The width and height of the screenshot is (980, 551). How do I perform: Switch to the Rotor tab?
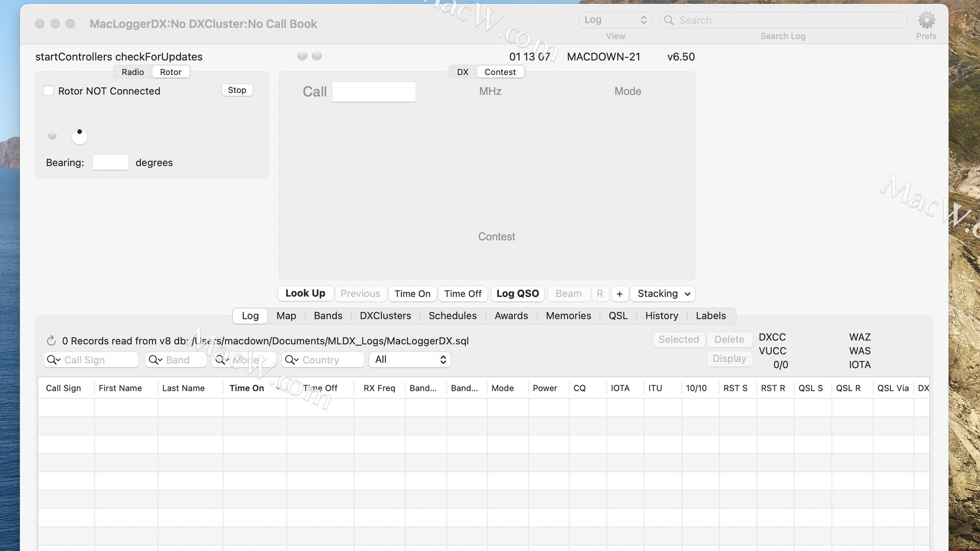(x=170, y=72)
